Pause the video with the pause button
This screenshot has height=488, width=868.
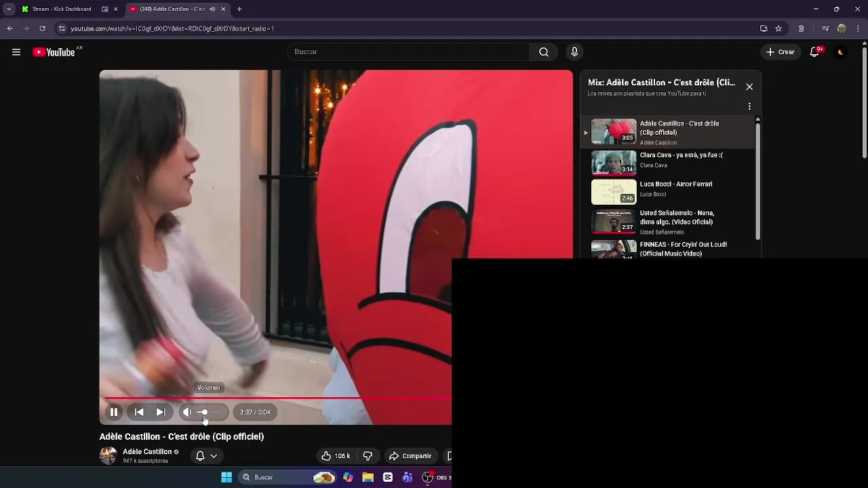114,412
